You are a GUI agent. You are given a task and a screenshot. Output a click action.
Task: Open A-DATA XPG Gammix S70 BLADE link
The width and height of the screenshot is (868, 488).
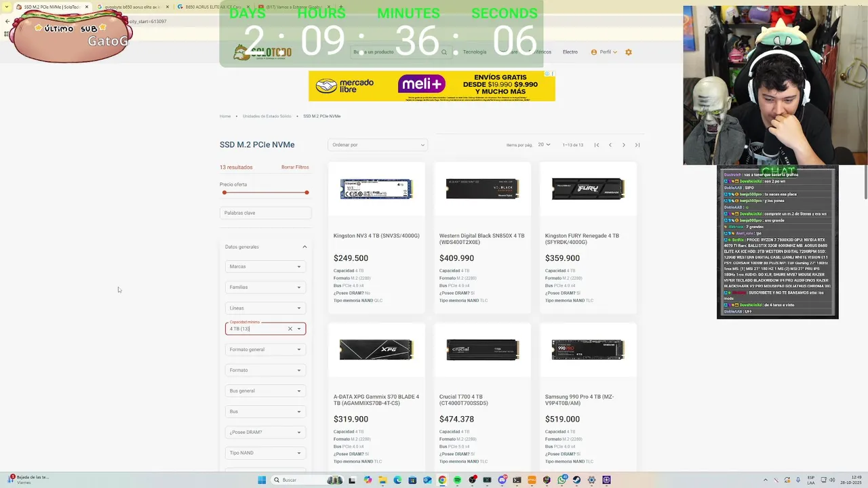coord(376,400)
